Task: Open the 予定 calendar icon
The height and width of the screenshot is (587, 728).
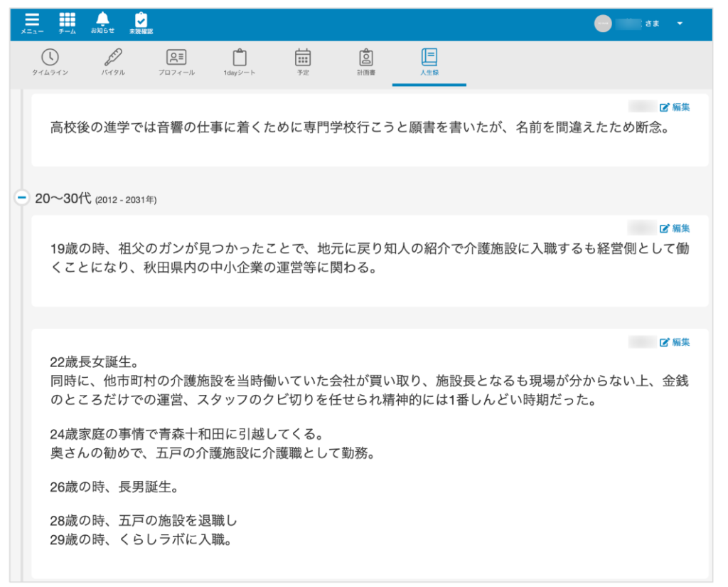Action: coord(303,58)
